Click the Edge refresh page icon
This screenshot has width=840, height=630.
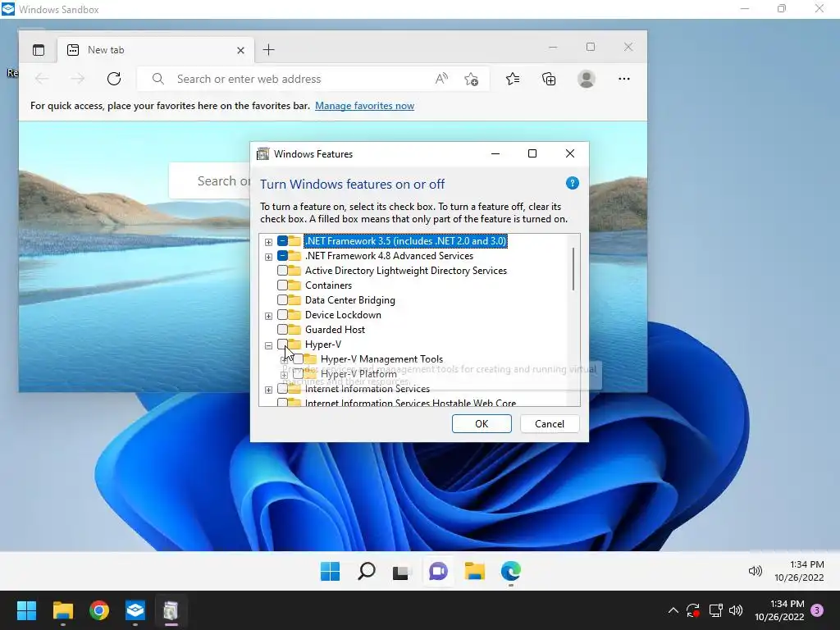click(113, 80)
